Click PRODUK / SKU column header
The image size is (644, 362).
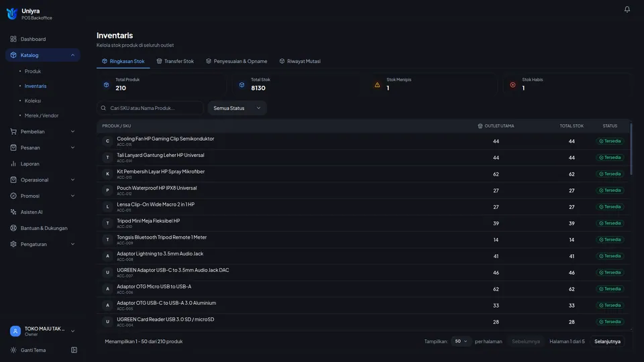pyautogui.click(x=117, y=126)
